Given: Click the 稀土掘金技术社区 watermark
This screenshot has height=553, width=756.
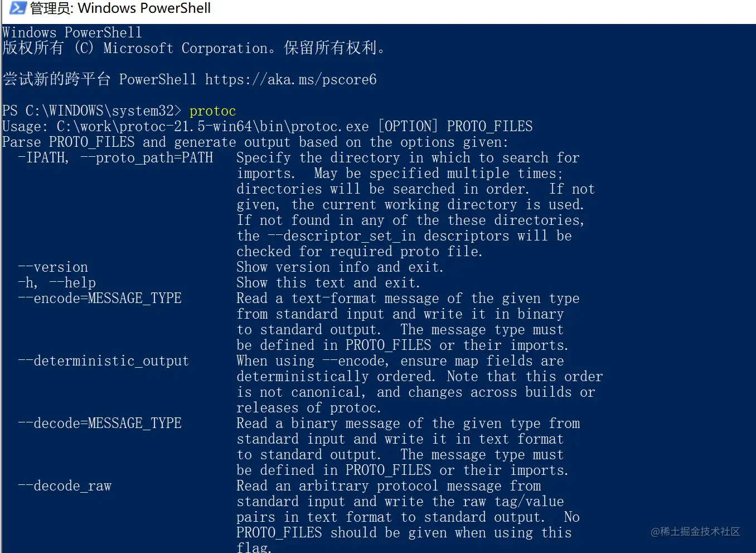Looking at the screenshot, I should 695,532.
